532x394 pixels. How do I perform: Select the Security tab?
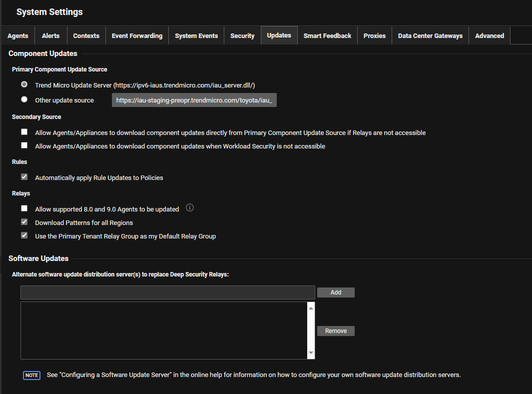(242, 35)
